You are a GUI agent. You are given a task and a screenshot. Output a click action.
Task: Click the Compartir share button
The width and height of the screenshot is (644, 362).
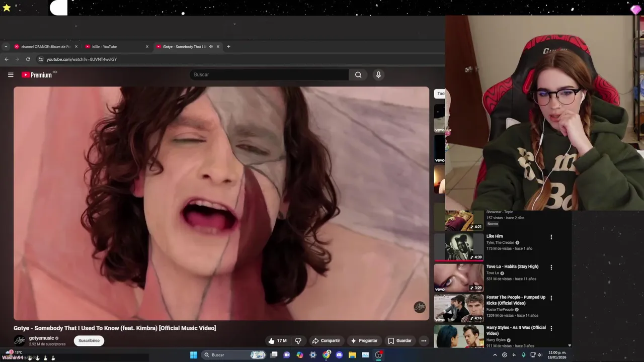coord(326,340)
